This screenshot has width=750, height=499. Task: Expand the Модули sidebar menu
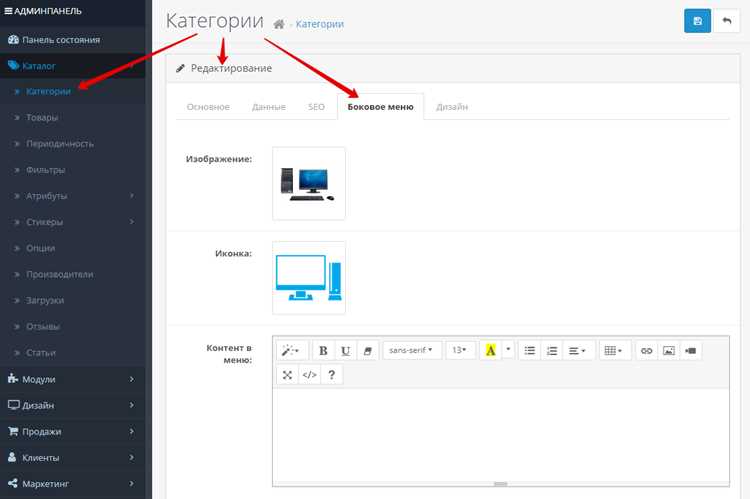[73, 379]
